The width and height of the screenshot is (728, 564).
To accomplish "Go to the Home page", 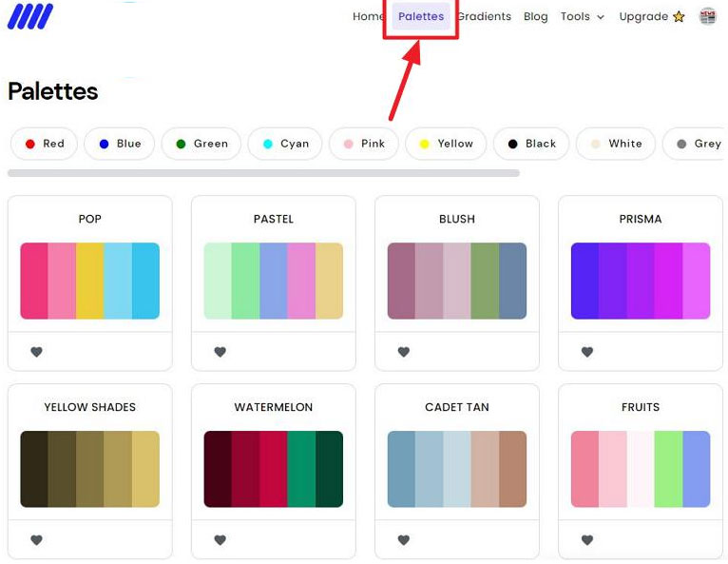I will (x=368, y=17).
